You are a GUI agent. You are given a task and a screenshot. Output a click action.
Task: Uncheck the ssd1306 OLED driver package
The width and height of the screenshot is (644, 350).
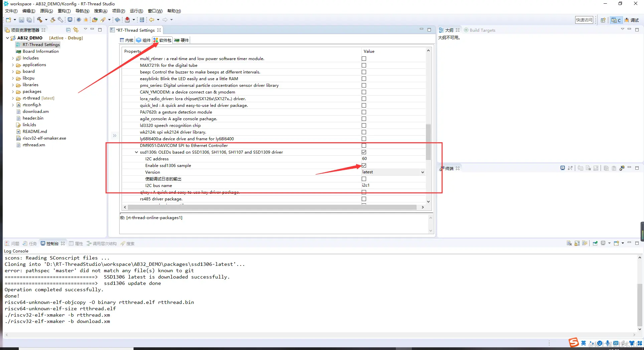pos(364,152)
